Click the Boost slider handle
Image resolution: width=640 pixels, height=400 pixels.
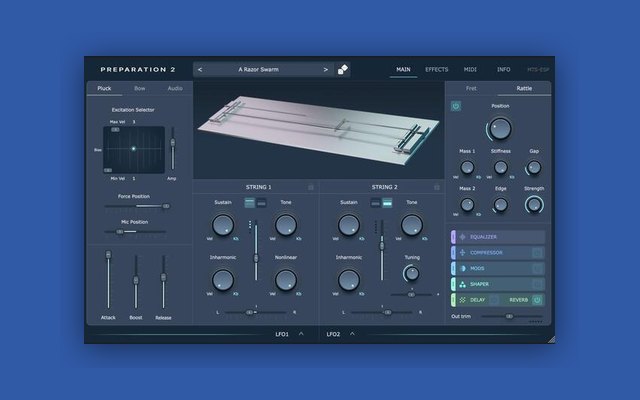click(136, 280)
